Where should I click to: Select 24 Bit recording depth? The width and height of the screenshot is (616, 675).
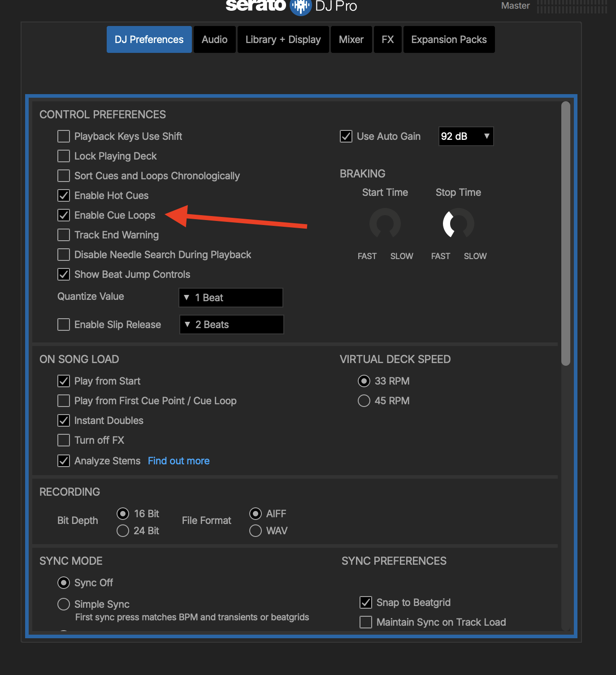[123, 531]
